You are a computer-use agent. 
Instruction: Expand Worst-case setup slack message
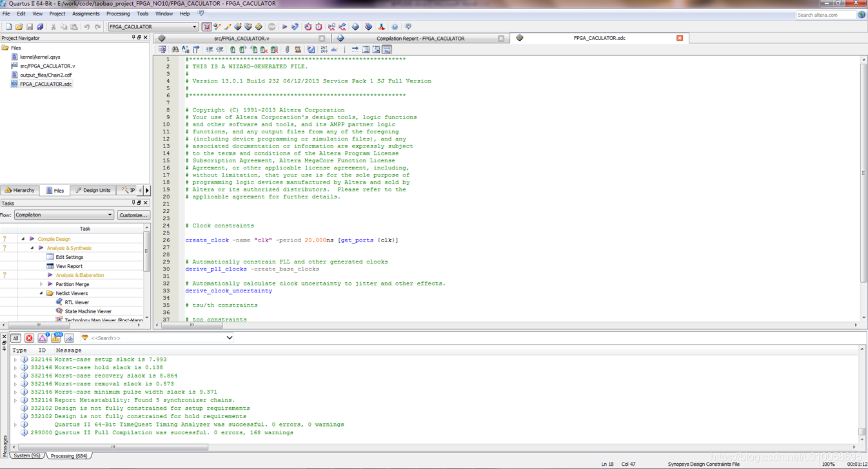click(15, 359)
